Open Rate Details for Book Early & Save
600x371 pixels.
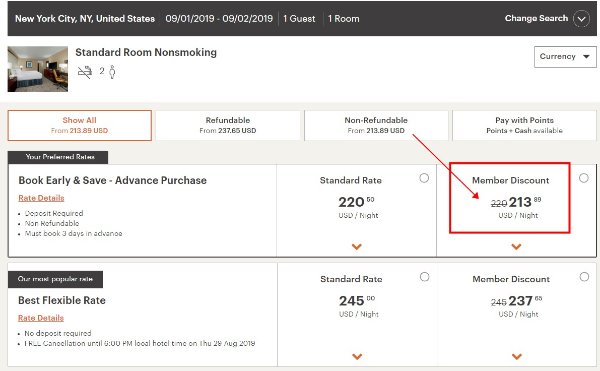[41, 198]
